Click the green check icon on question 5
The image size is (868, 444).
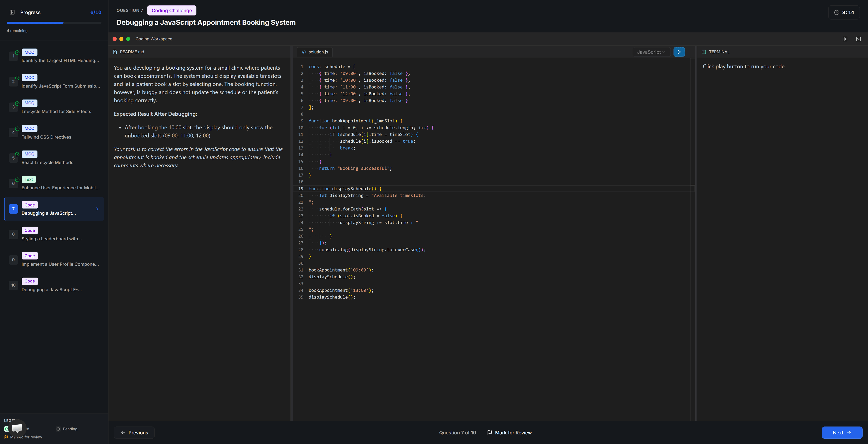click(17, 154)
